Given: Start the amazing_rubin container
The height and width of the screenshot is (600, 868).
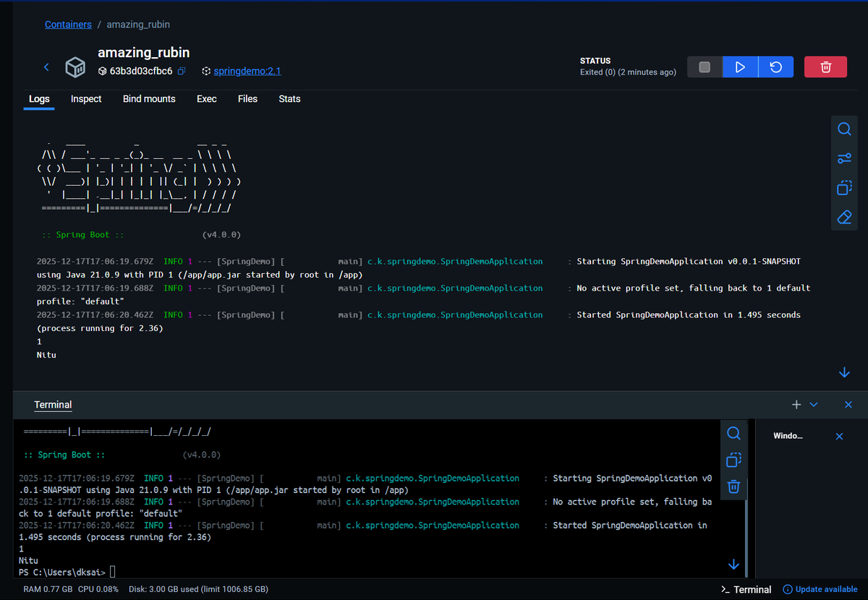Looking at the screenshot, I should [740, 67].
